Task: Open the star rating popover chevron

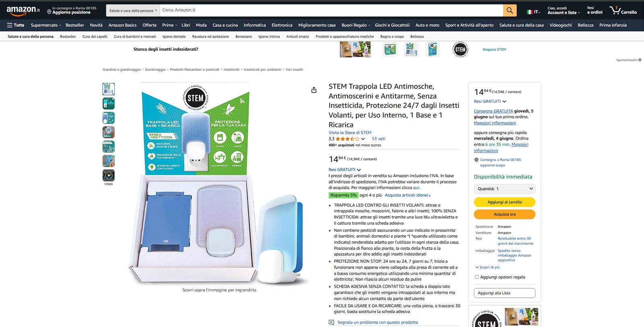Action: click(x=363, y=139)
